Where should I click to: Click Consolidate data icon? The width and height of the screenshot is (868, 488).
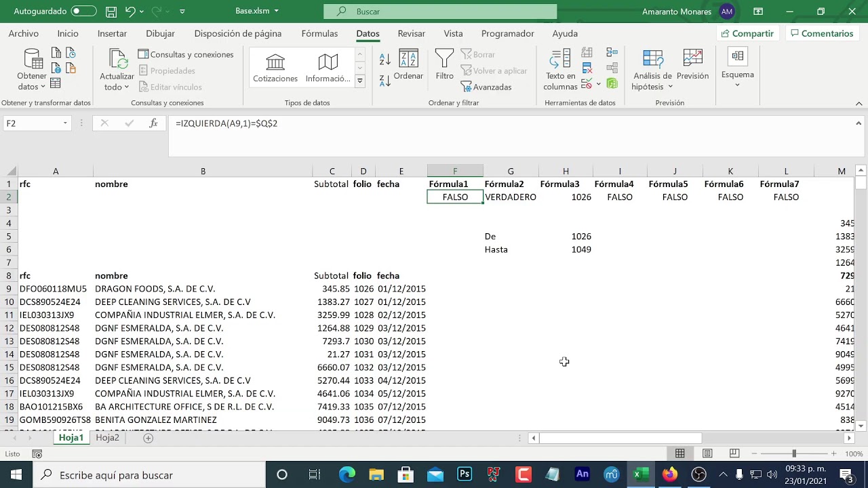[612, 53]
